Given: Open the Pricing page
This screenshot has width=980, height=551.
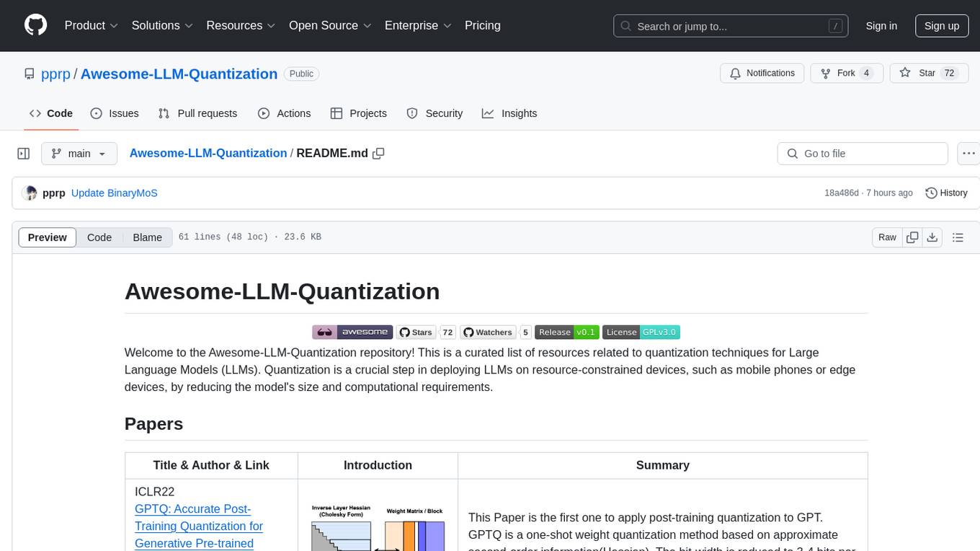Looking at the screenshot, I should click(x=483, y=25).
